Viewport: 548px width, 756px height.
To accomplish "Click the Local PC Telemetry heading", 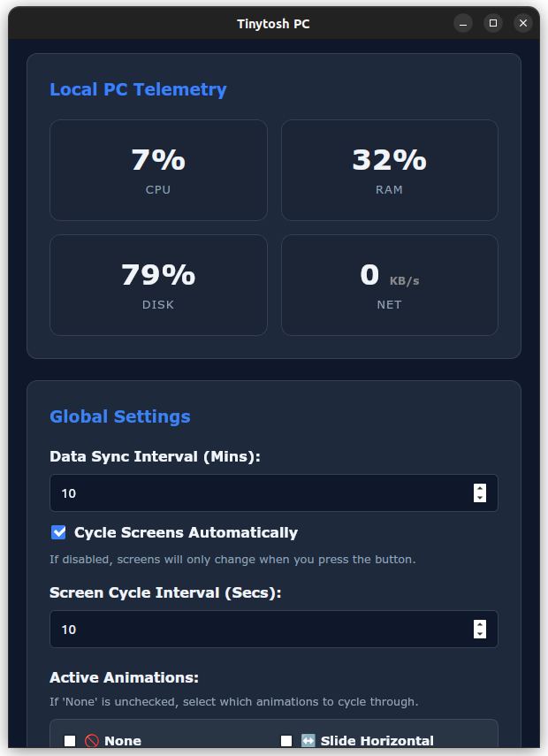I will tap(139, 89).
